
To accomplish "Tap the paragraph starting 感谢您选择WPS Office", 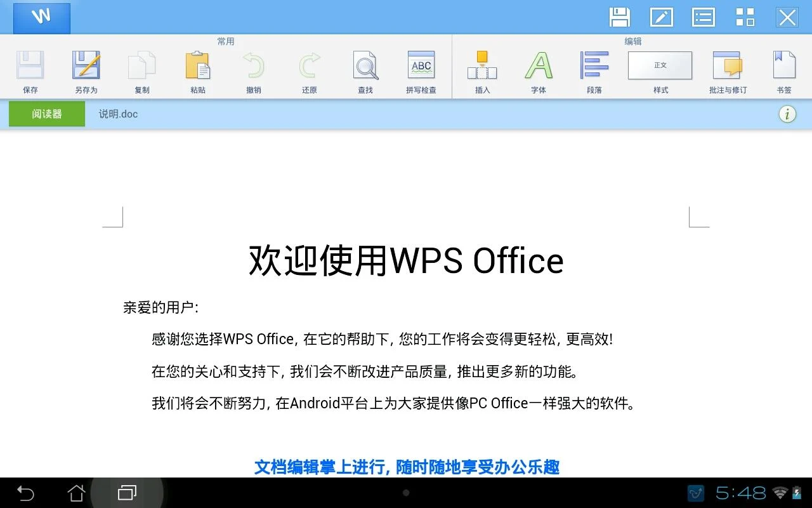I will 383,339.
